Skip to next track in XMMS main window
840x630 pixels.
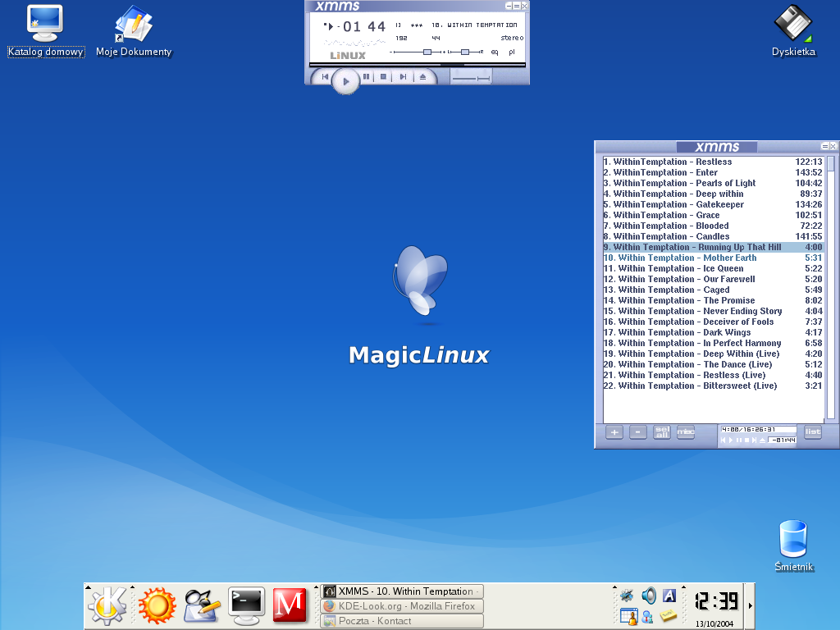coord(403,77)
